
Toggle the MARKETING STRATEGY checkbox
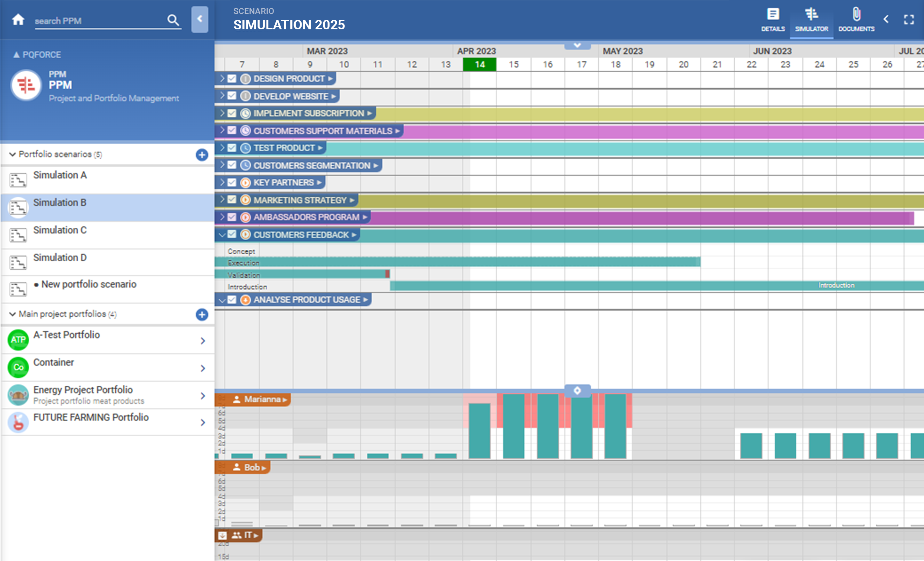tap(232, 200)
